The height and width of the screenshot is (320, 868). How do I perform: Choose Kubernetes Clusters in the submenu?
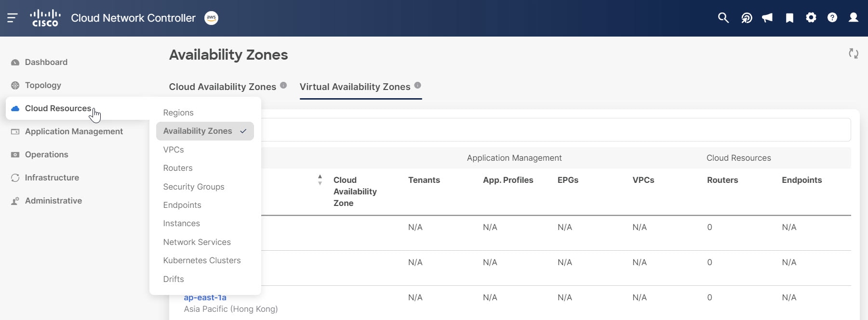point(202,260)
